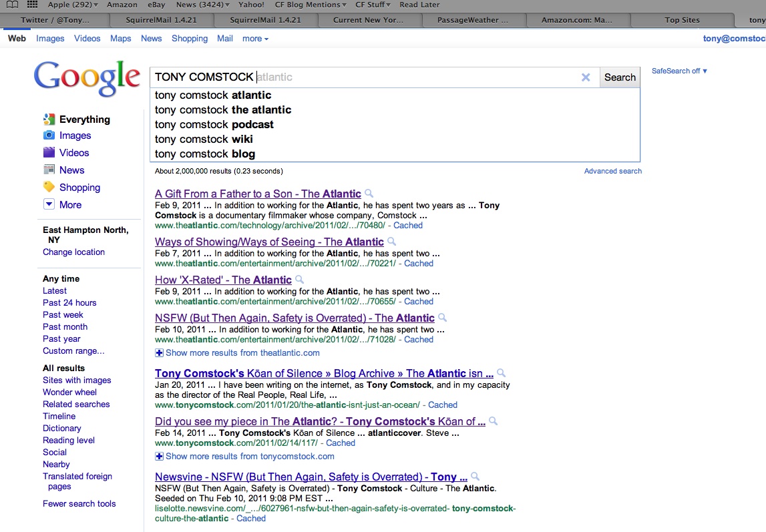Open the Read Later bookmark
Screen dimensions: 766x532
[x=419, y=5]
